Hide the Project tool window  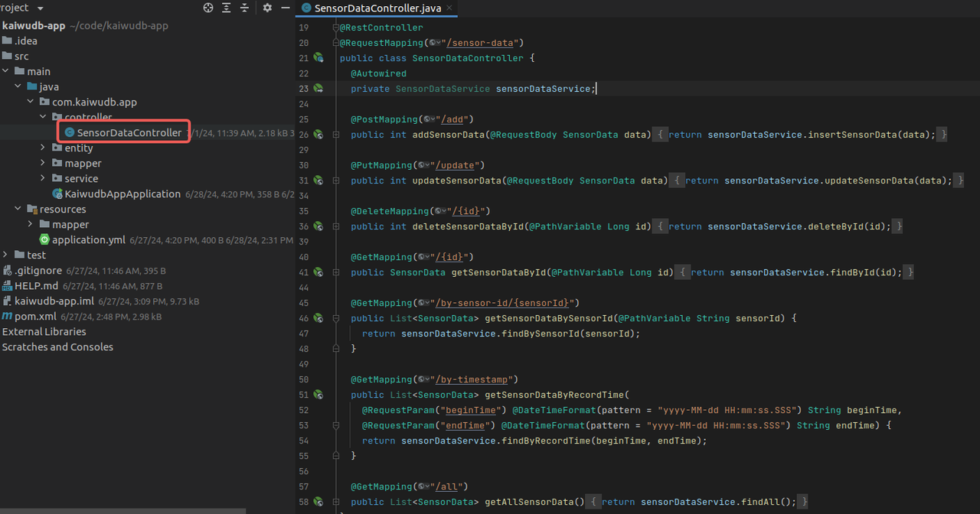click(x=286, y=8)
